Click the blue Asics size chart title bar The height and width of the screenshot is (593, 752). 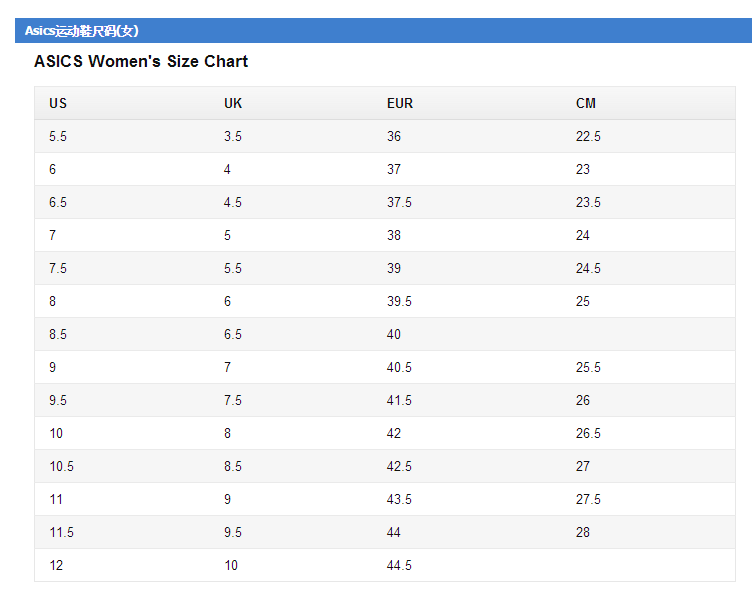[383, 31]
